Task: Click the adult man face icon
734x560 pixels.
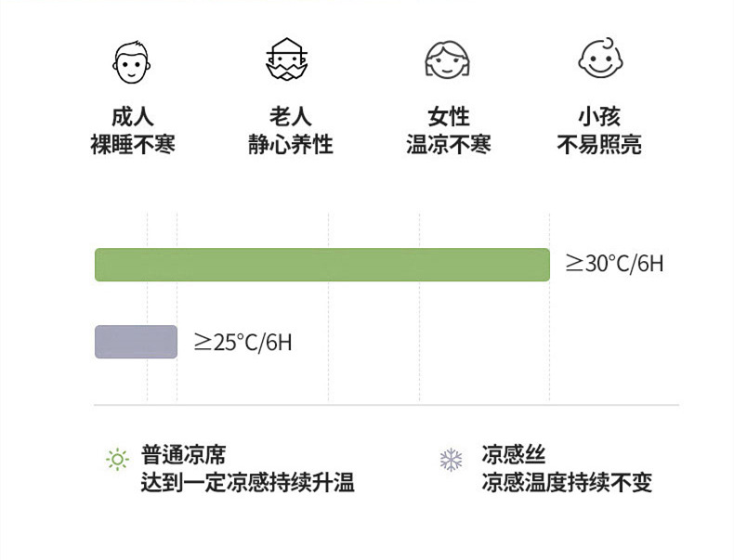Action: point(131,62)
